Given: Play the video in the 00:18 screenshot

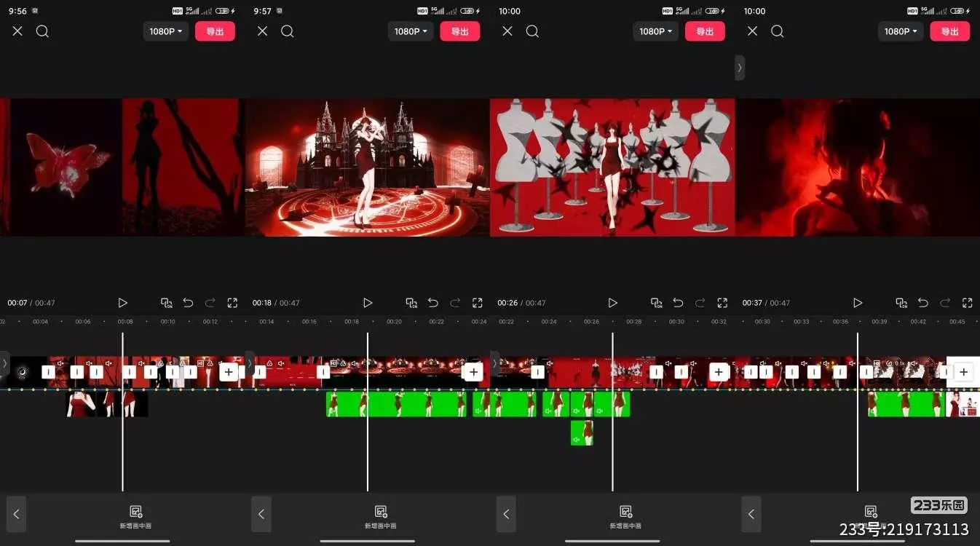Looking at the screenshot, I should (368, 303).
